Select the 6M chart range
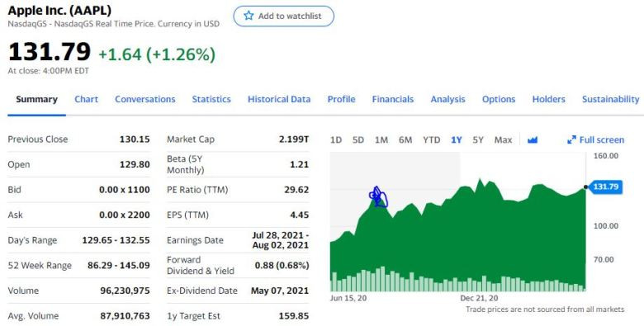Image resolution: width=644 pixels, height=326 pixels. click(405, 140)
